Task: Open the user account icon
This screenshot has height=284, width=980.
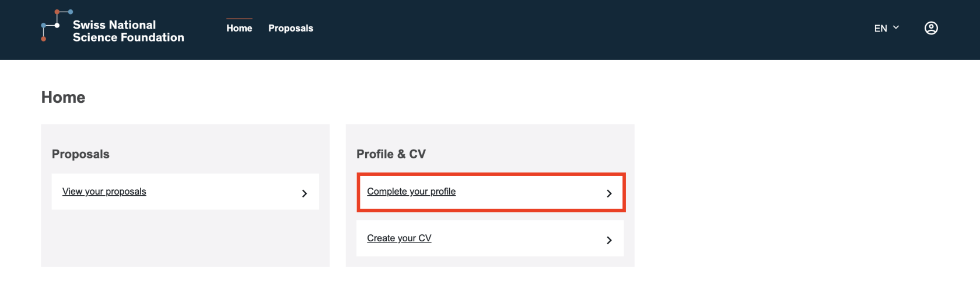Action: pyautogui.click(x=931, y=28)
